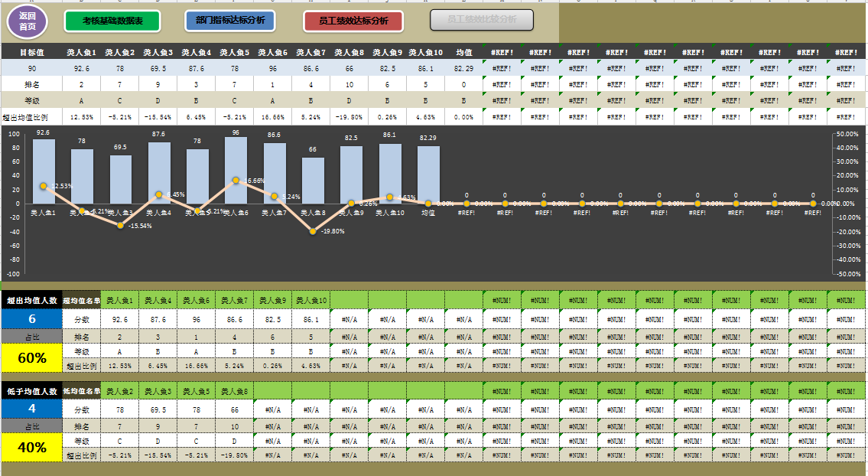Select grade D under 美人鱼8 in below-average table
Image resolution: width=868 pixels, height=476 pixels.
pos(235,441)
